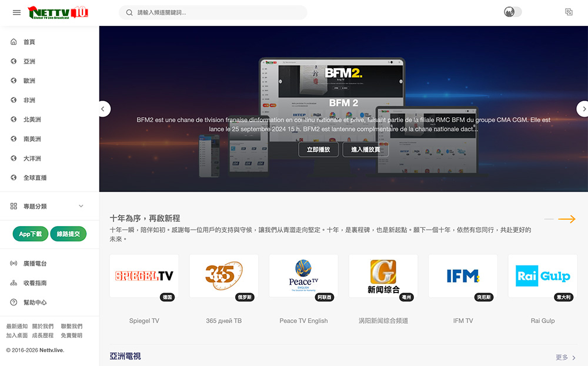Expand the 專題分類 chevron
This screenshot has height=366, width=588.
tap(81, 206)
